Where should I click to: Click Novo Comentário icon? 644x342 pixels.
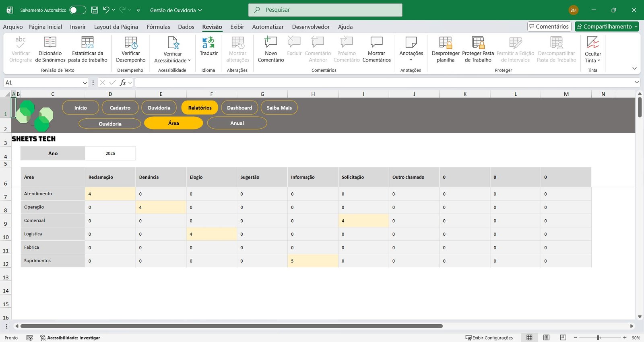click(270, 43)
